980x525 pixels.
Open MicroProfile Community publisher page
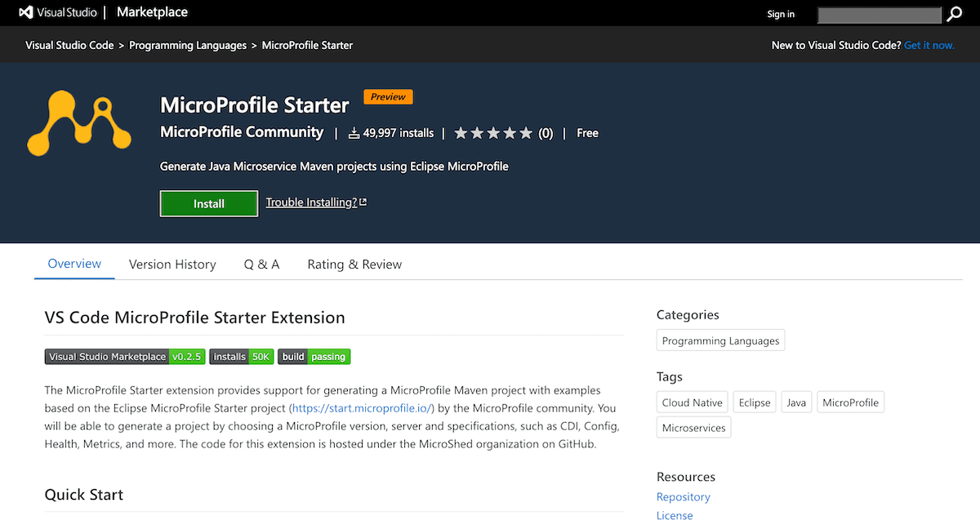(x=242, y=132)
